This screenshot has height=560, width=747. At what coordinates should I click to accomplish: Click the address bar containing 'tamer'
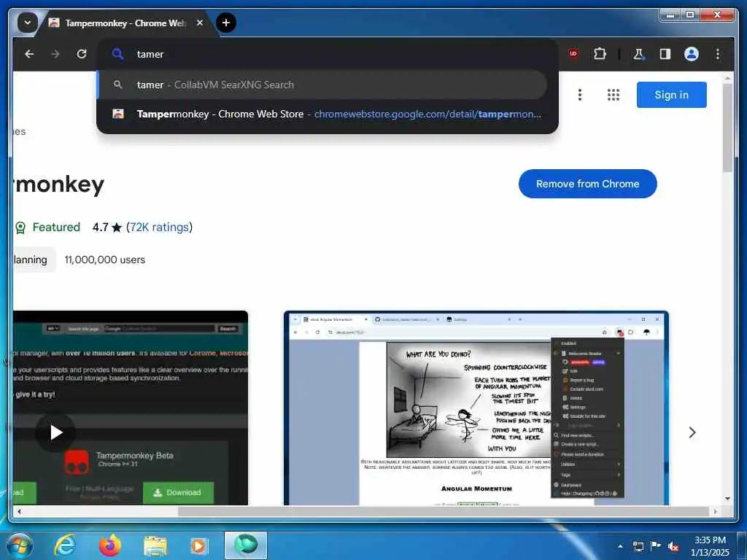coord(327,54)
